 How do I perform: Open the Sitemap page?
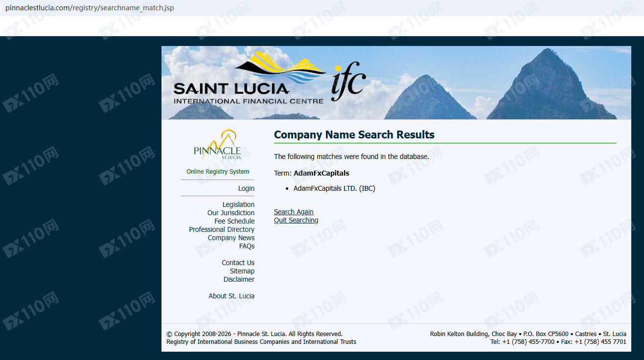click(x=242, y=271)
